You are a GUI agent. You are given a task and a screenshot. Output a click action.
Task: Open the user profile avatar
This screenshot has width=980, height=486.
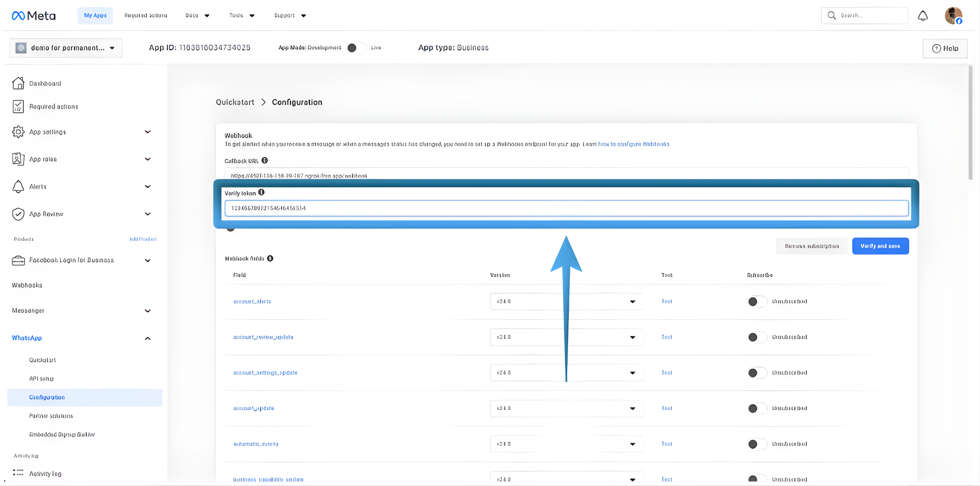953,16
